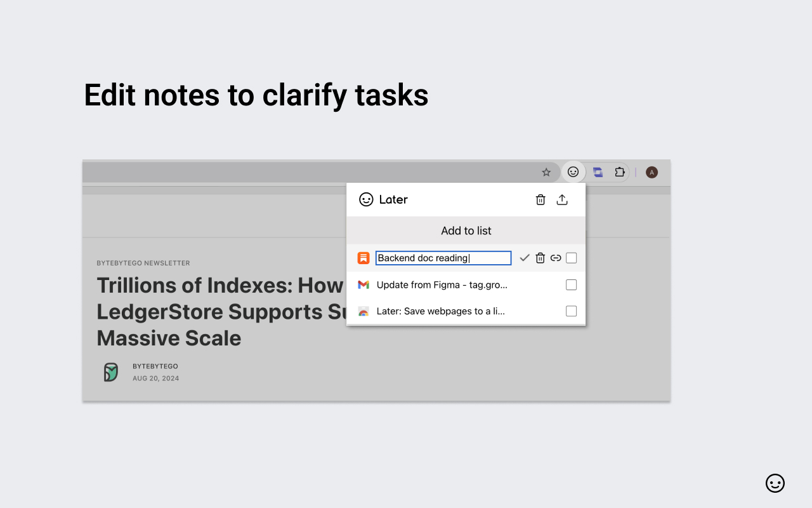The width and height of the screenshot is (812, 508).
Task: Click in the Backend doc reading text field
Action: [443, 258]
